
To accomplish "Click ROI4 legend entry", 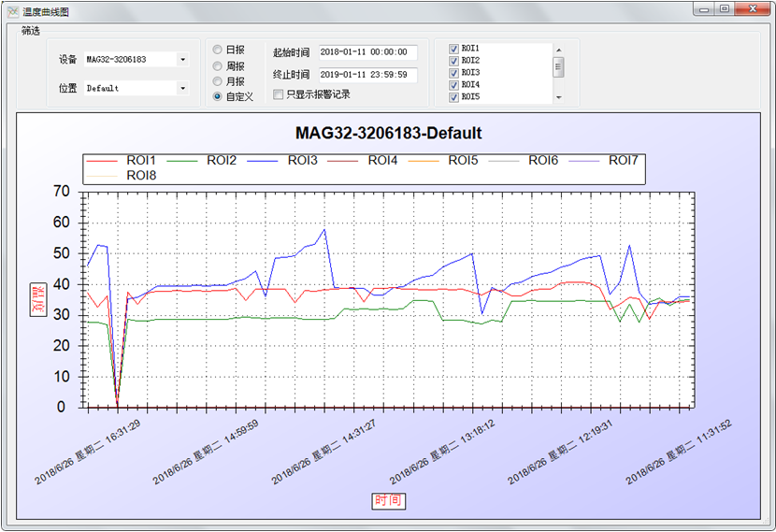I will (363, 160).
